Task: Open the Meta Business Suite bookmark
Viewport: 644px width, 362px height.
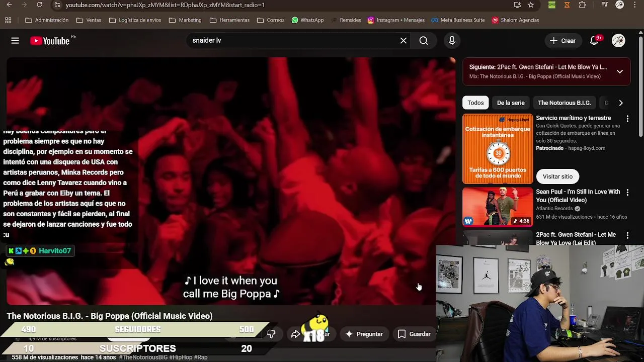Action: click(x=458, y=20)
